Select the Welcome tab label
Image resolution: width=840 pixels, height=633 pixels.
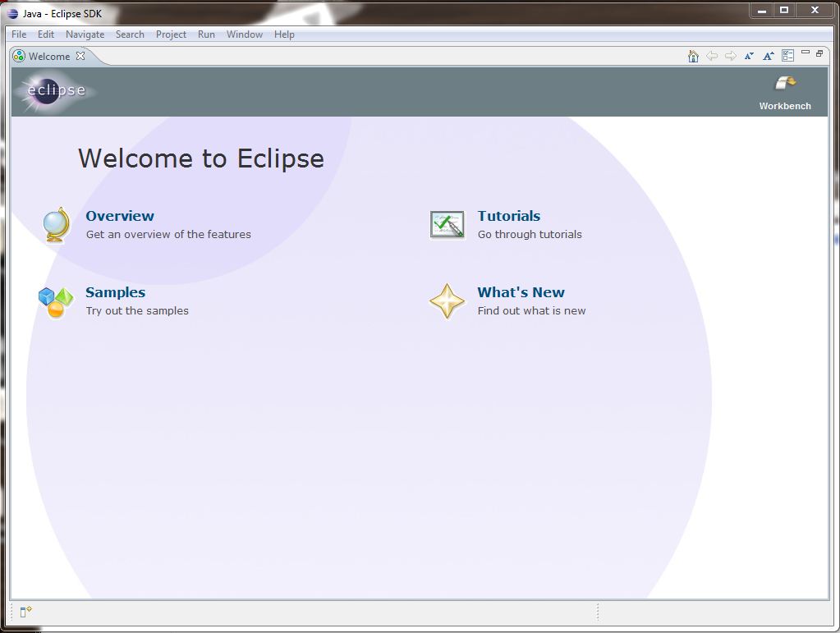[49, 56]
